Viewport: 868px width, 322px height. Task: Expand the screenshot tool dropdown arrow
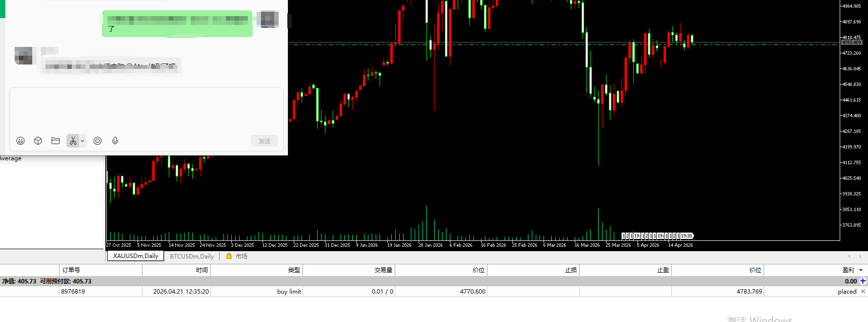[82, 141]
